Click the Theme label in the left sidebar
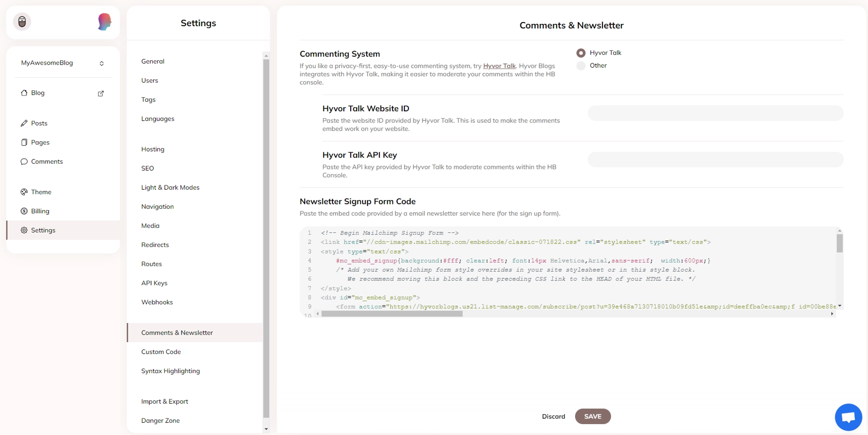Screen dimensions: 868x435 coord(41,192)
